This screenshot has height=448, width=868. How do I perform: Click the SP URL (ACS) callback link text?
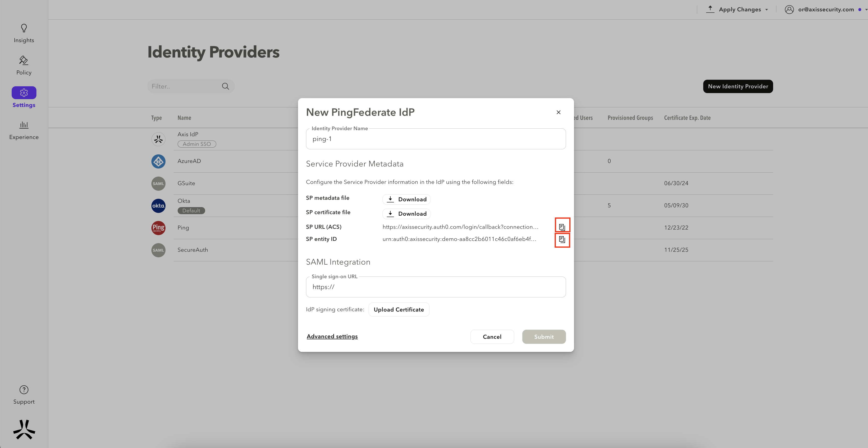tap(460, 227)
